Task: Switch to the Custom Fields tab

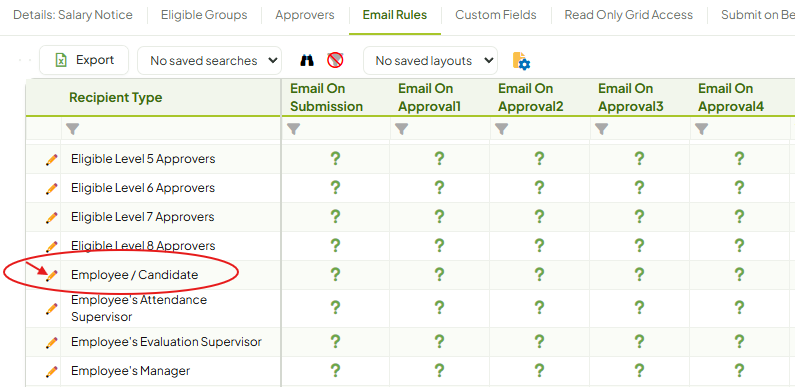Action: [x=496, y=15]
